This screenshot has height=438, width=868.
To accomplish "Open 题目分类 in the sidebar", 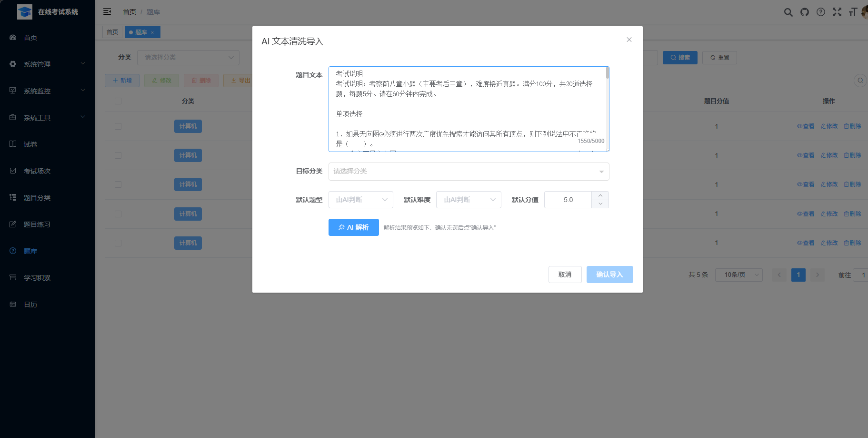I will point(48,198).
